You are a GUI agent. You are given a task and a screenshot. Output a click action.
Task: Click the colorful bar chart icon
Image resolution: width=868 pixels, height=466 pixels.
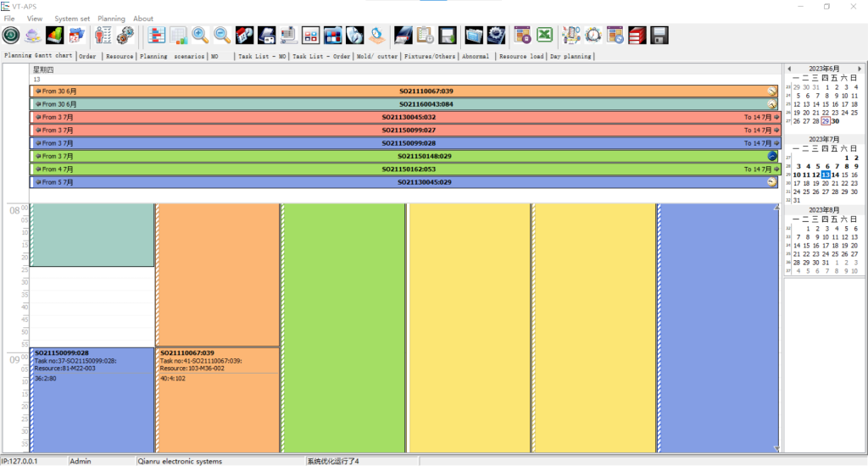pyautogui.click(x=54, y=35)
